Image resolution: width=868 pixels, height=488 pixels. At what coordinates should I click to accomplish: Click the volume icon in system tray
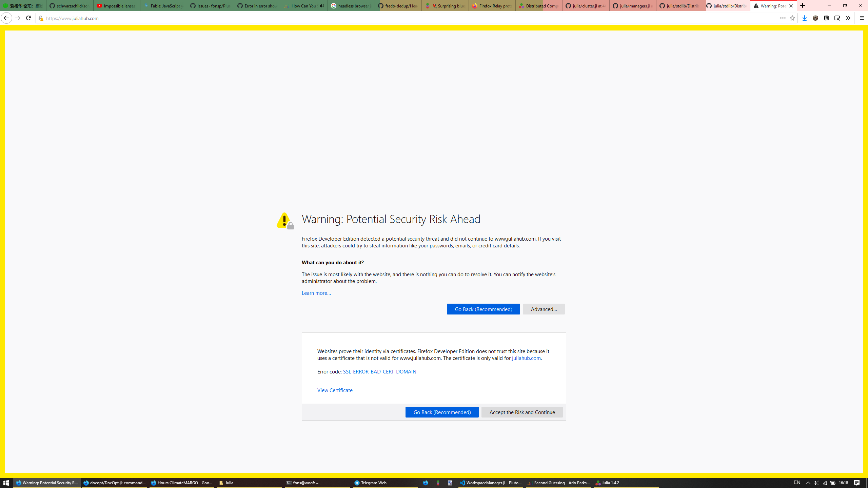click(816, 483)
